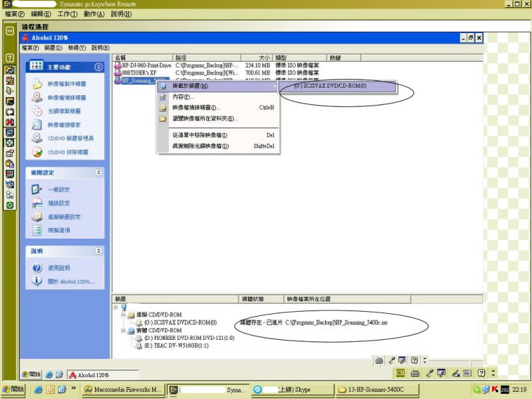Image resolution: width=532 pixels, height=399 pixels.
Task: Click the pcAnywhere bottom green sidebar icon
Action: [x=10, y=205]
